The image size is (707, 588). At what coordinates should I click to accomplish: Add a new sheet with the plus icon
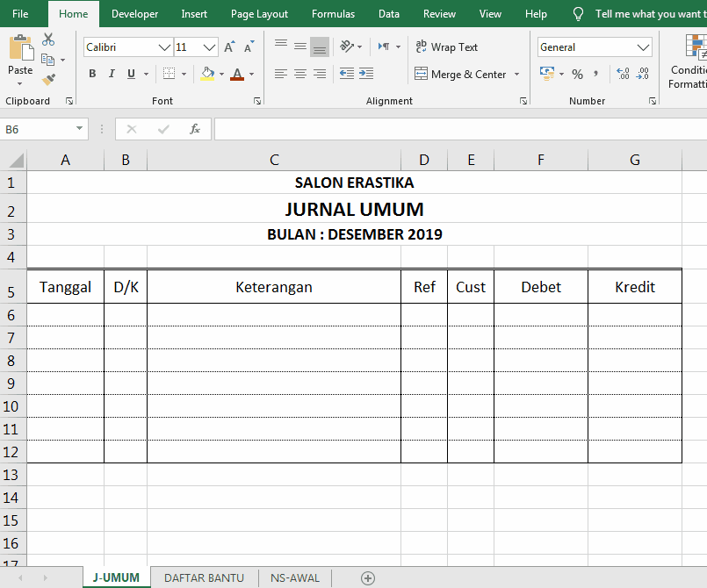click(x=368, y=578)
